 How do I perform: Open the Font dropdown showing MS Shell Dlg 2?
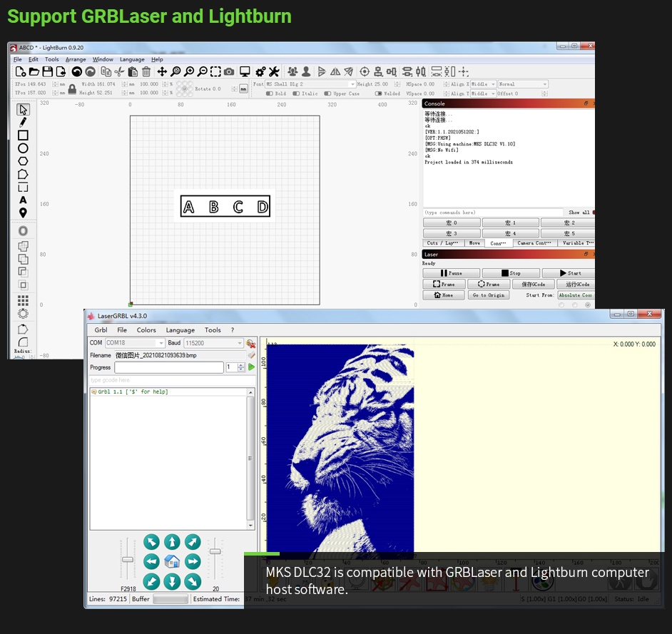[310, 84]
